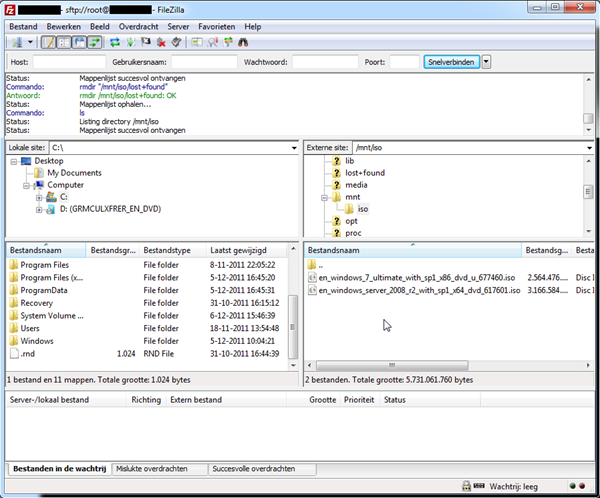Image resolution: width=600 pixels, height=498 pixels.
Task: Open the Server menu
Action: coord(178,26)
